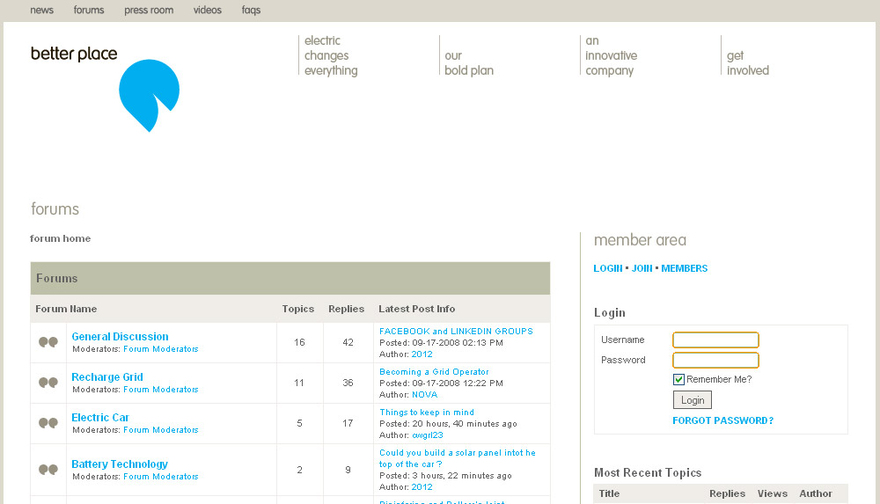Click the MEMBERS link
This screenshot has height=504, width=880.
[x=684, y=268]
